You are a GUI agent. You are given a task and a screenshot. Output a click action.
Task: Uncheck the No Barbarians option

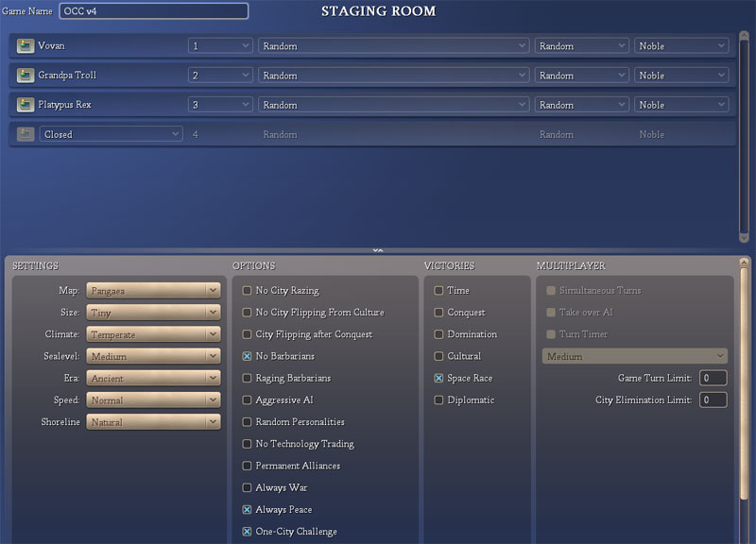pyautogui.click(x=247, y=356)
